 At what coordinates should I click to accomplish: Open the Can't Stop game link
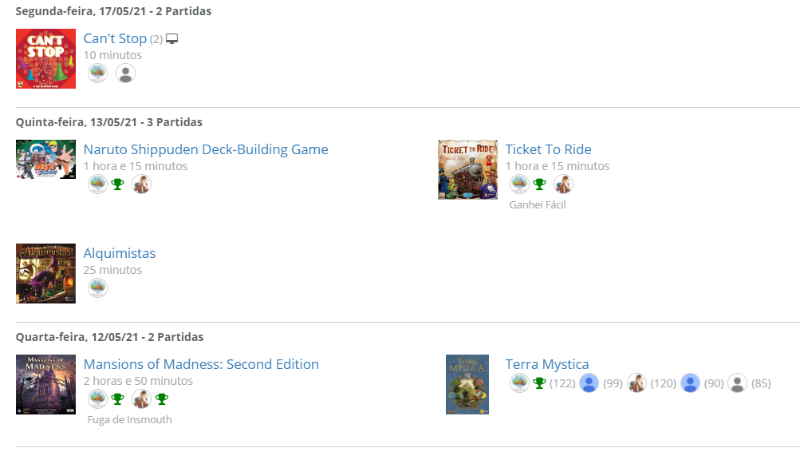pyautogui.click(x=115, y=39)
